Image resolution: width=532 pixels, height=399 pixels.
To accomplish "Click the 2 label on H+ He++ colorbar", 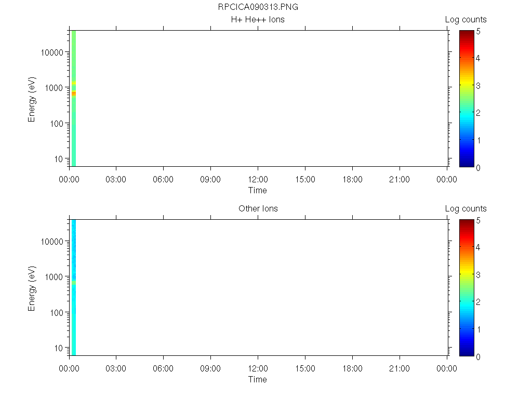I will coord(478,113).
